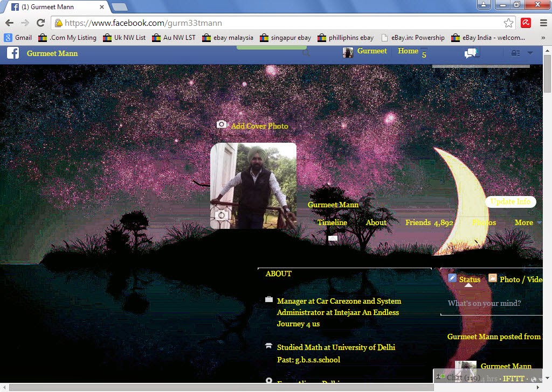Screen dimensions: 552x392
Task: Click the briefcase work icon in About
Action: coord(268,299)
